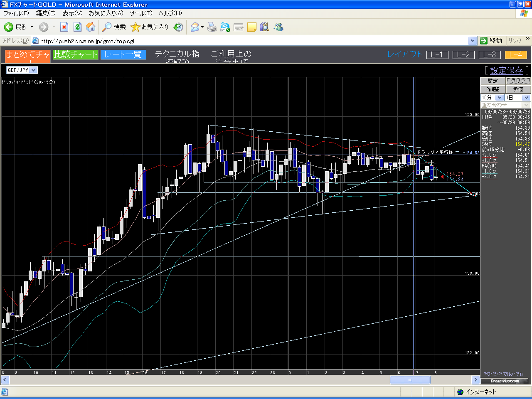The width and height of the screenshot is (532, 399).
Task: Open the Home page icon
Action: pos(91,27)
